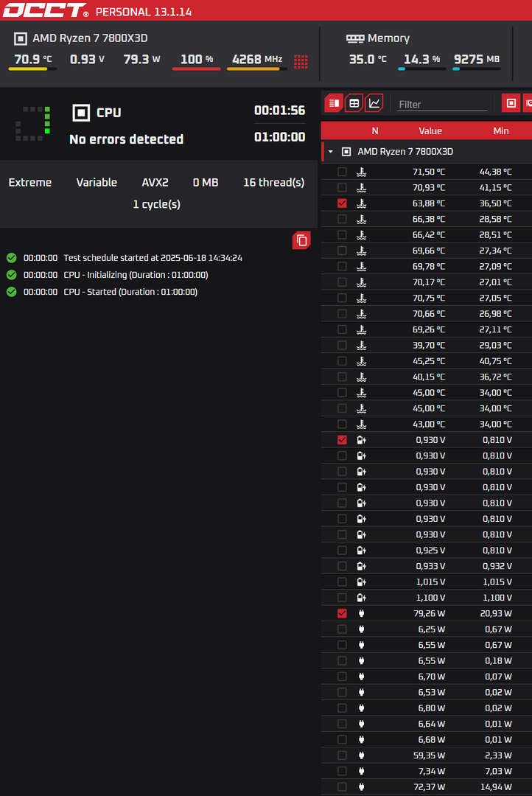Screen dimensions: 532x796
Task: Click the large CPU test icon beside the CPU title
Action: click(x=81, y=113)
